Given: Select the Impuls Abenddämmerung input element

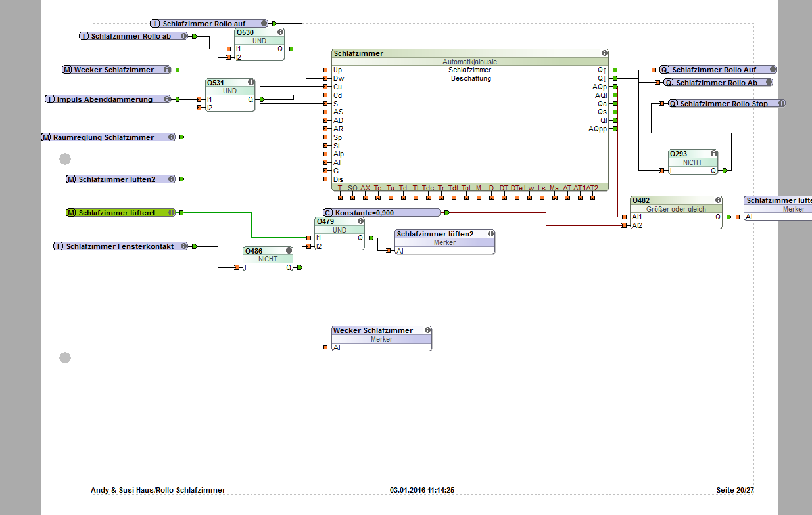Looking at the screenshot, I should point(108,99).
